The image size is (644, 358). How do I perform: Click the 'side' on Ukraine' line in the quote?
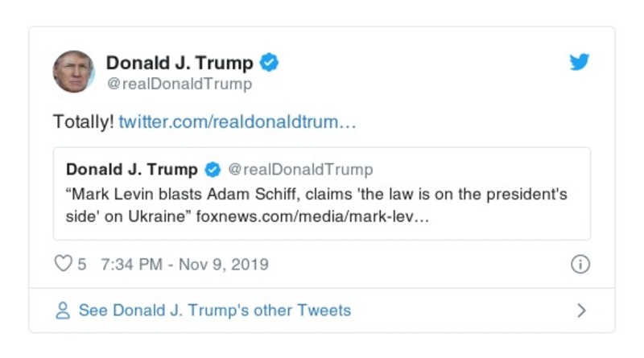click(x=129, y=220)
